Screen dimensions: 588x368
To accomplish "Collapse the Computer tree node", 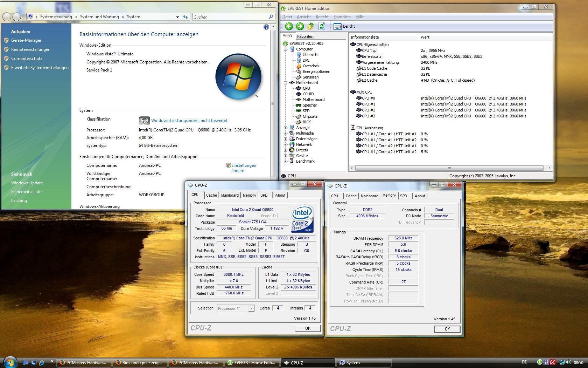I will coord(286,49).
